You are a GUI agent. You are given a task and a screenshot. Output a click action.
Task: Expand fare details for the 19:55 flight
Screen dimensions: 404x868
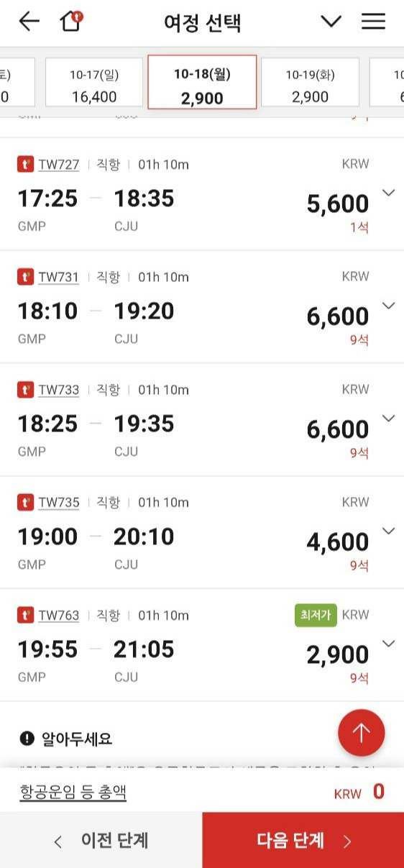(389, 644)
